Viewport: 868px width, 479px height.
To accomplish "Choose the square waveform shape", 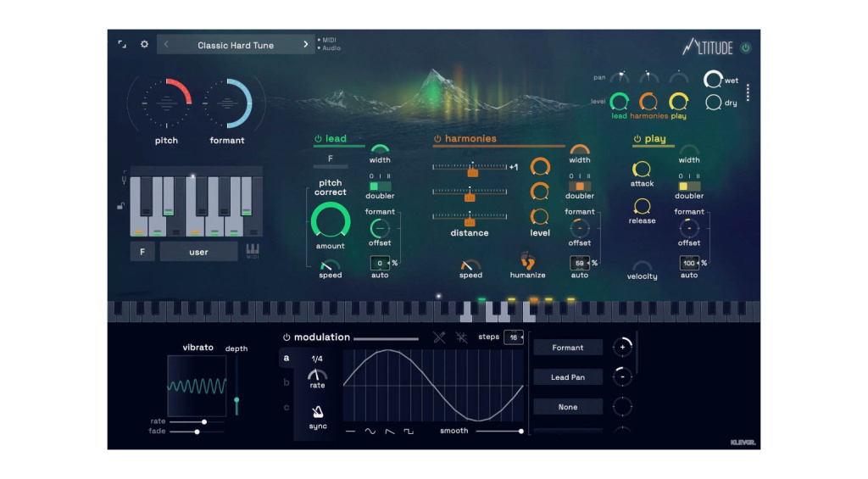I will click(409, 432).
